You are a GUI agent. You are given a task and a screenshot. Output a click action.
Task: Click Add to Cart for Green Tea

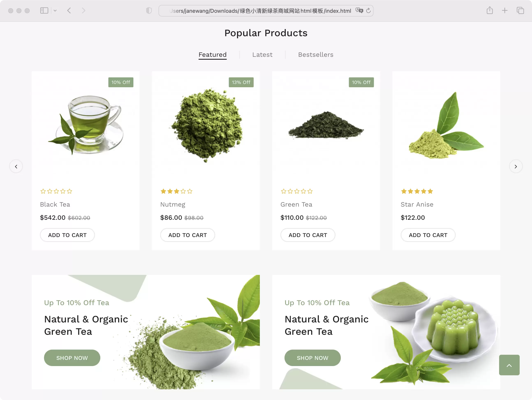tap(308, 235)
